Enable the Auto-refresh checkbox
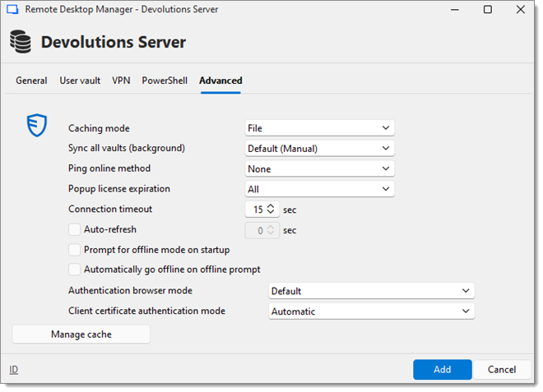Viewport: 543px width, 392px height. pyautogui.click(x=75, y=230)
